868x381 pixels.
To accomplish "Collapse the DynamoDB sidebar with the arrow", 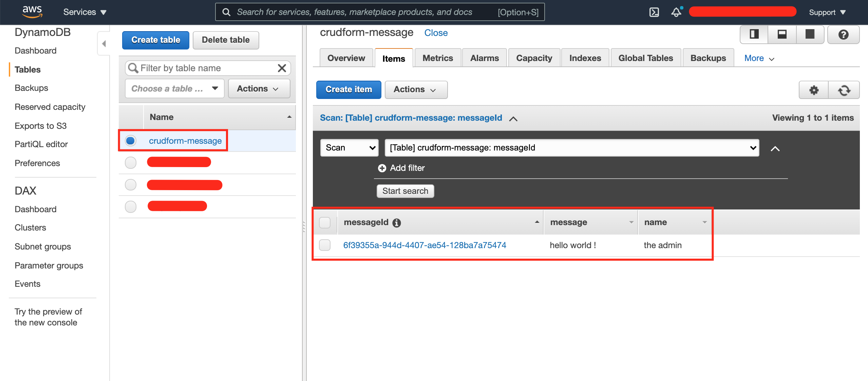I will 104,44.
